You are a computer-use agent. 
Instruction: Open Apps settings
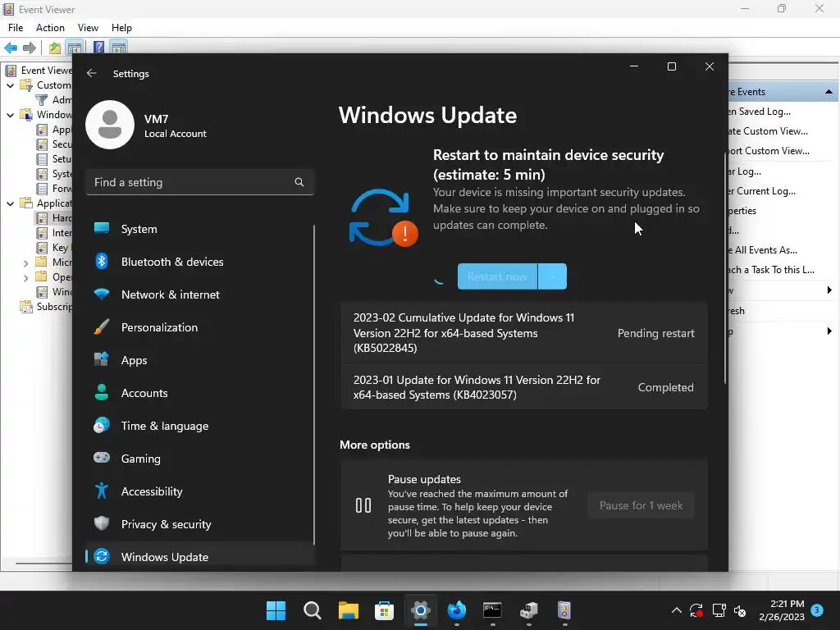coord(199,360)
